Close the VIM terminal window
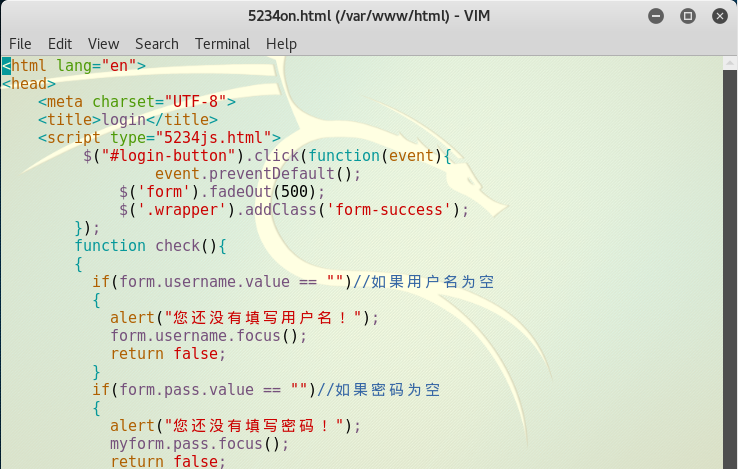739x469 pixels. 720,16
